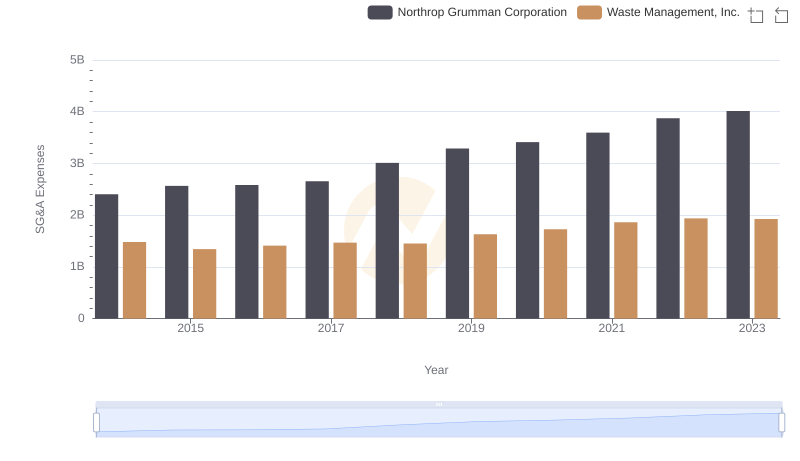Click the 0 y-axis label
This screenshot has height=461, width=800.
pos(81,318)
